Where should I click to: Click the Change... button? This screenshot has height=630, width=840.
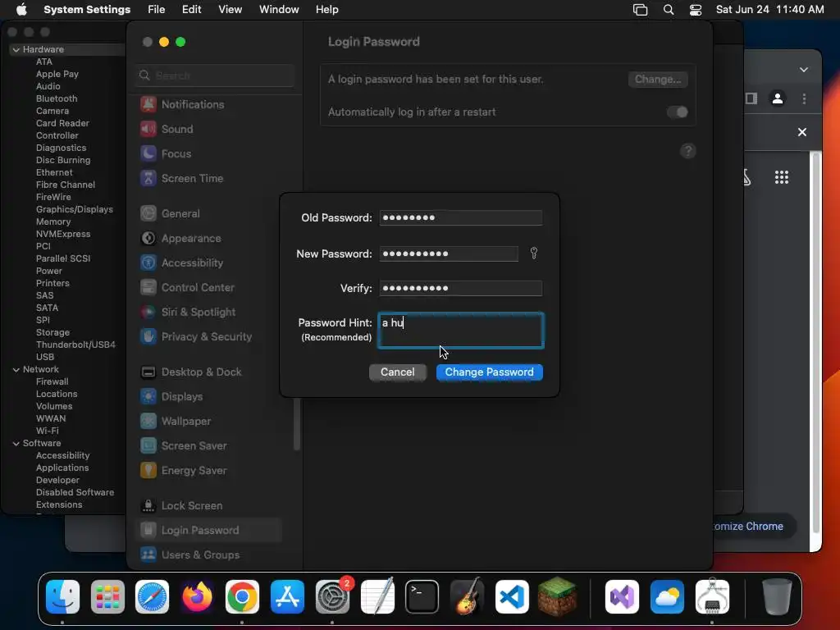tap(657, 80)
